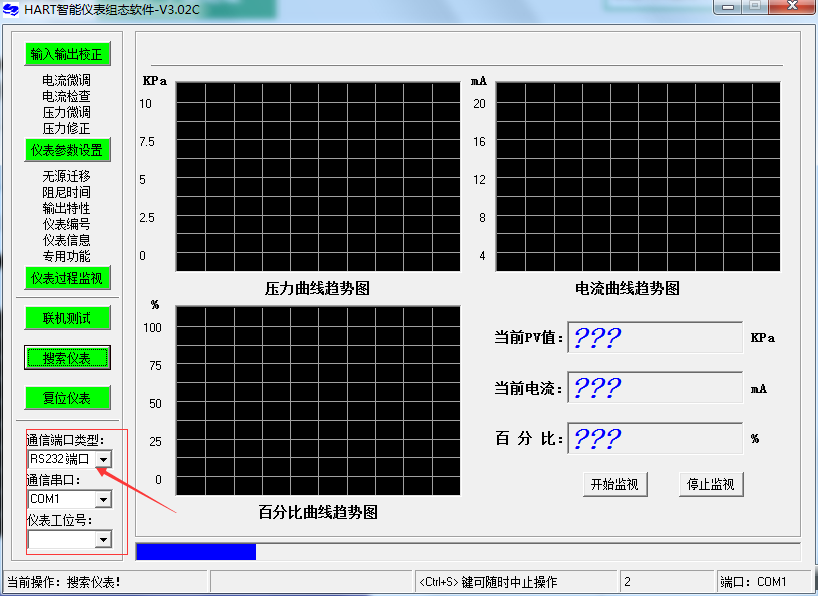Choose 仪表信息 from parameter list

pyautogui.click(x=66, y=240)
